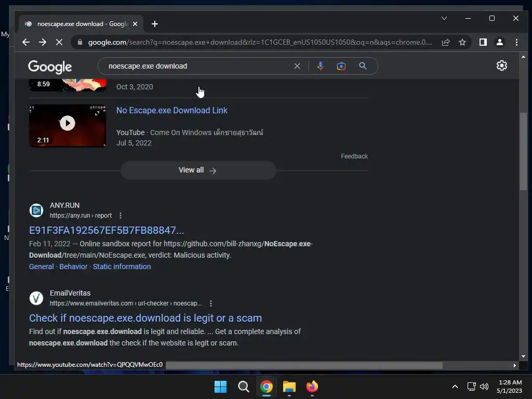Screen dimensions: 532x399
Task: Click the Jul 5, 2022 date text
Action: pyautogui.click(x=134, y=143)
